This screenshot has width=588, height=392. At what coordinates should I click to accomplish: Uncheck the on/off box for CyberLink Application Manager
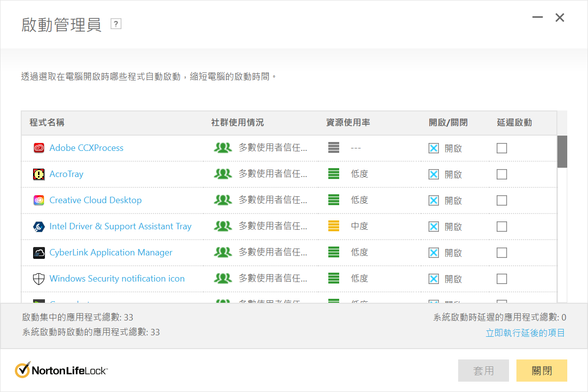point(433,252)
